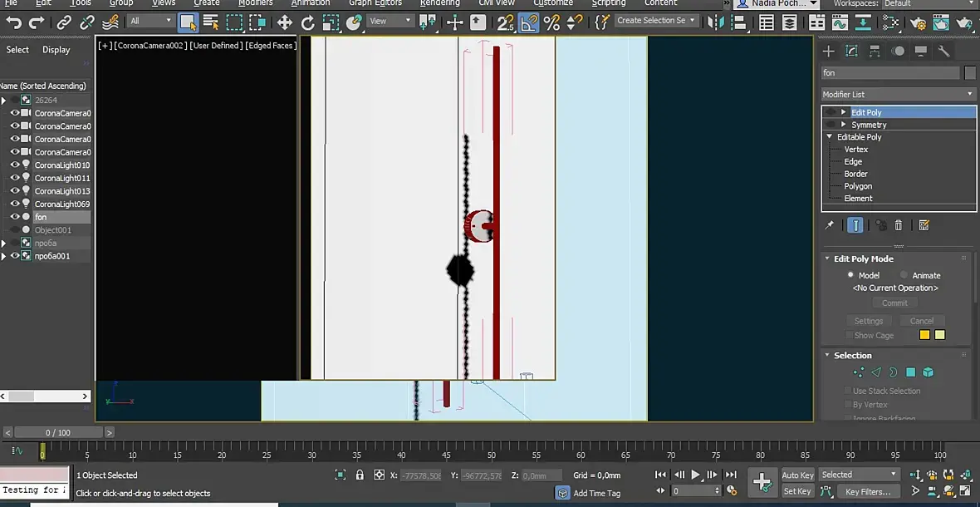Open the Modifiers menu
The width and height of the screenshot is (980, 507).
[255, 3]
